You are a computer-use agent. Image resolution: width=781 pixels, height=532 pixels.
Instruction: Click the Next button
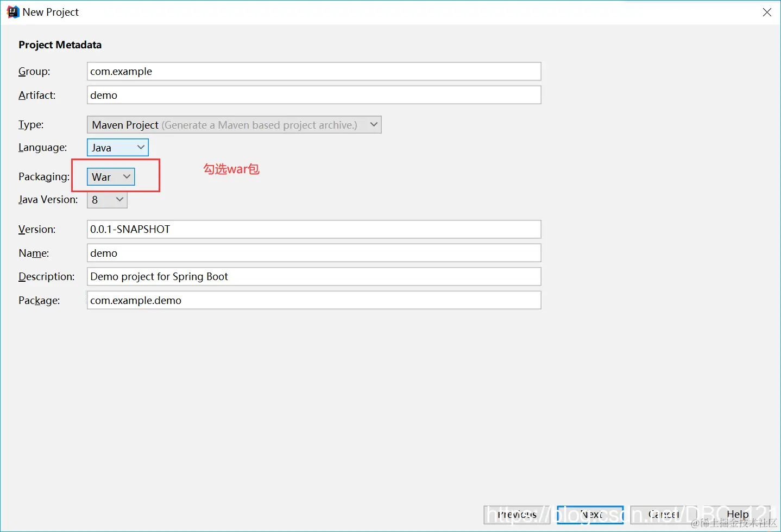click(x=590, y=514)
